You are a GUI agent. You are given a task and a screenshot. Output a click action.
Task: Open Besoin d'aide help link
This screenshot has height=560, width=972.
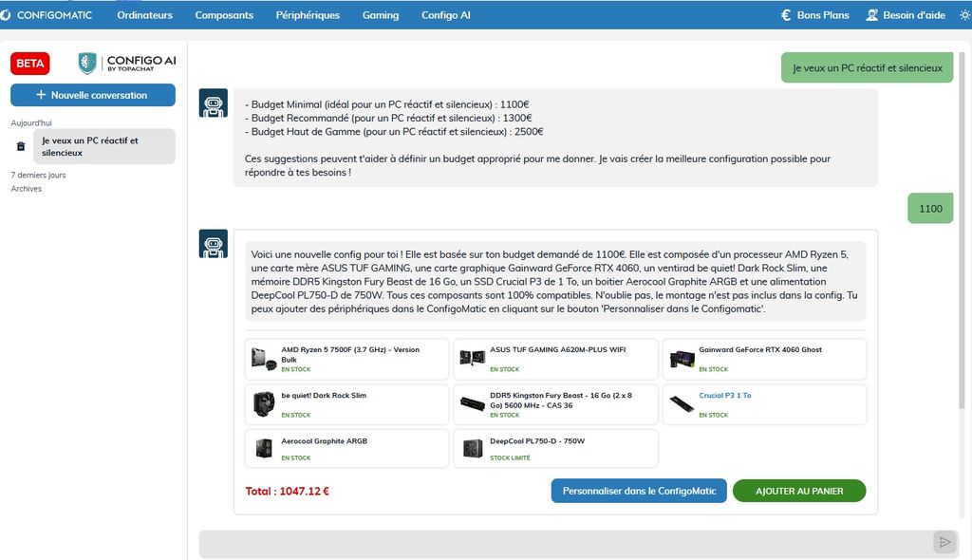coord(914,15)
